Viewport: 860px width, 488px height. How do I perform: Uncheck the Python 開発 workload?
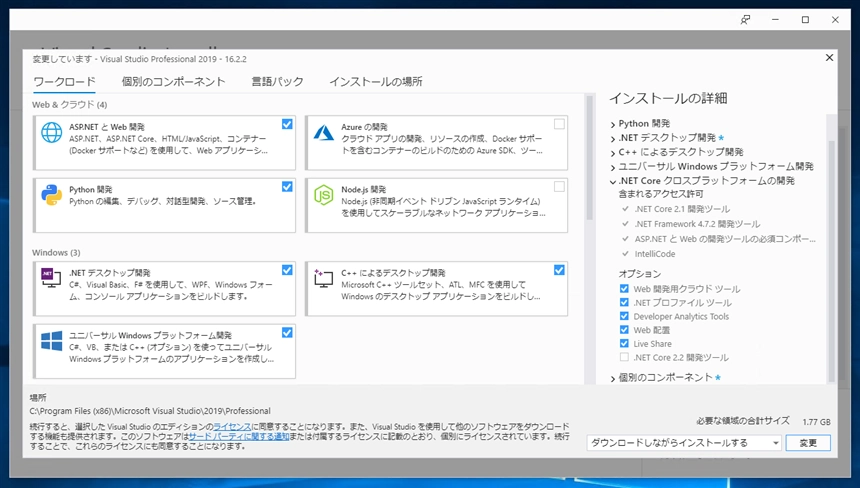[x=287, y=187]
